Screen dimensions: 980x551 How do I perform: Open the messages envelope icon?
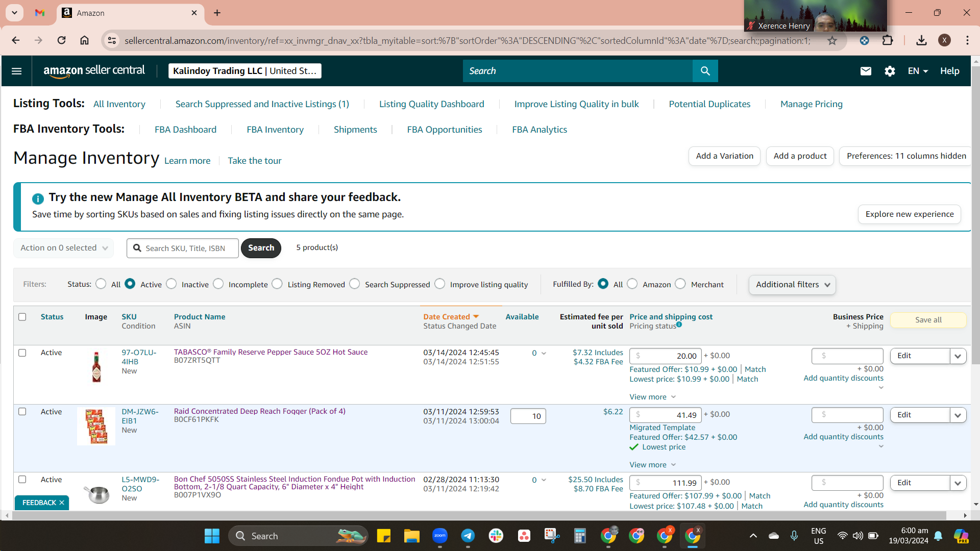click(866, 71)
